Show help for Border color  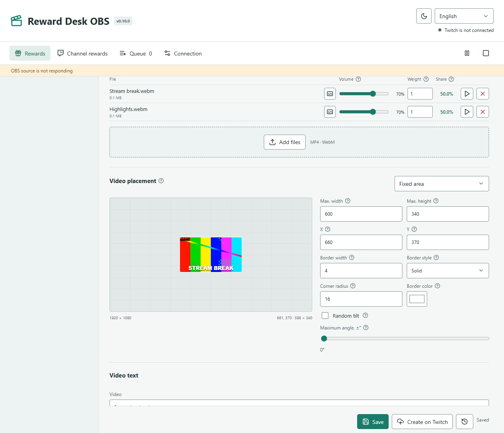437,286
